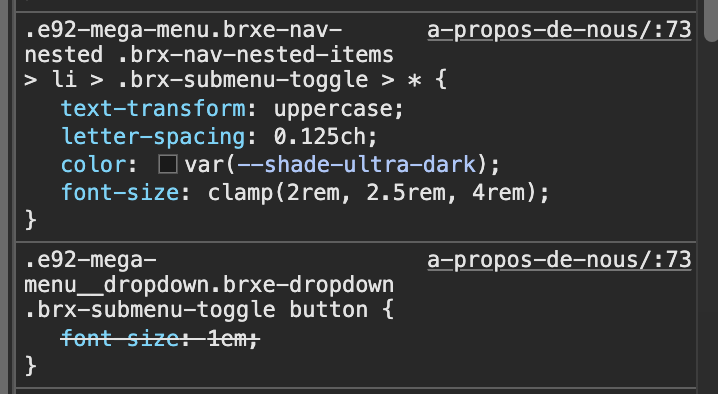718x394 pixels.
Task: Edit the text-transform property name
Action: click(153, 109)
